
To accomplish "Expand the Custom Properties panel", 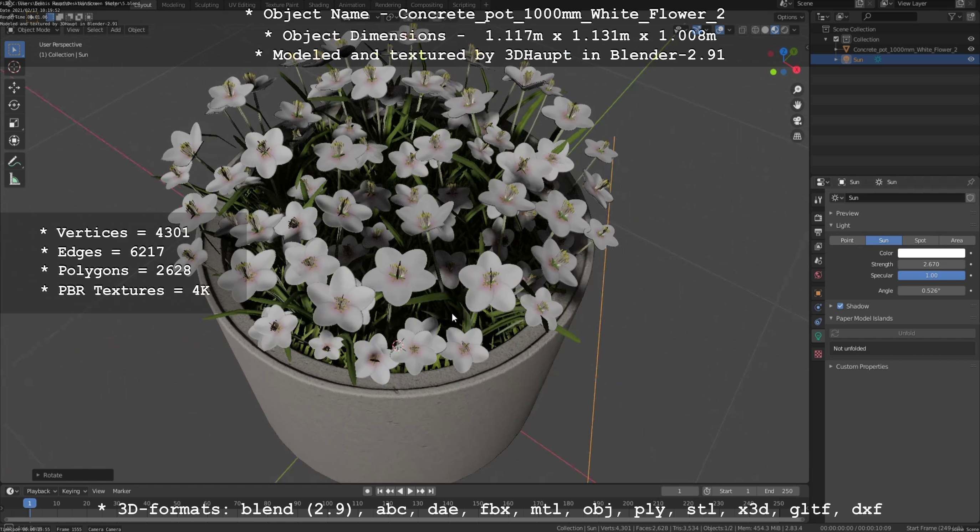I will tap(862, 367).
